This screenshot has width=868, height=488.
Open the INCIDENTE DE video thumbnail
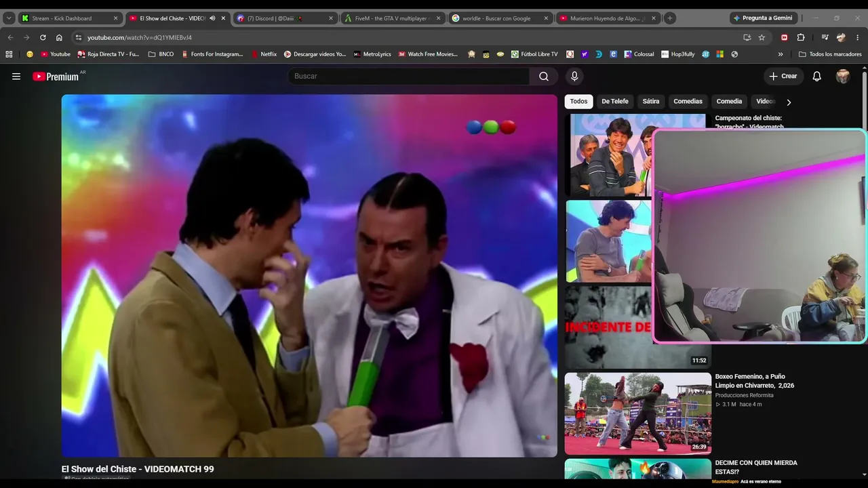(x=609, y=327)
